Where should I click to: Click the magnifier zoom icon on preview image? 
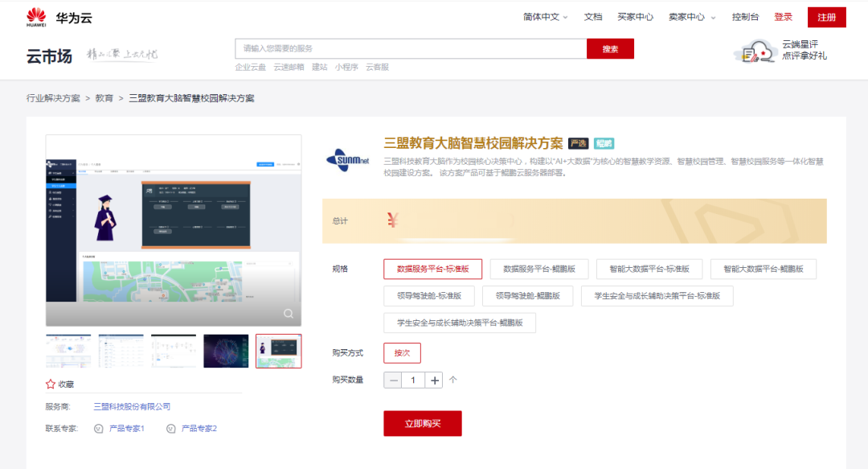click(x=288, y=314)
